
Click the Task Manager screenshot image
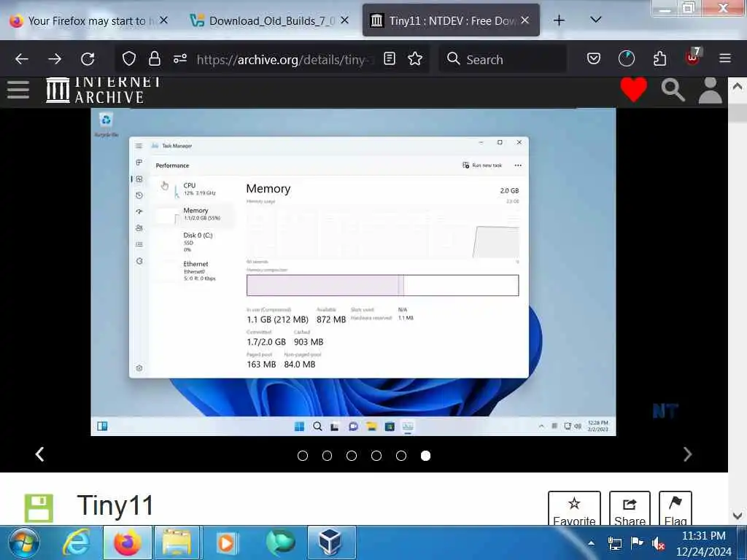pos(353,272)
